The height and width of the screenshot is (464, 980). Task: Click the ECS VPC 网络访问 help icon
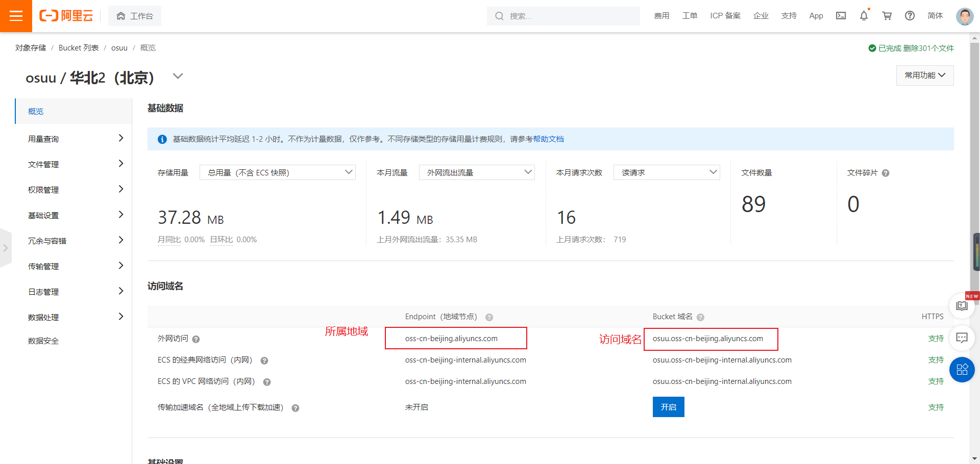pos(266,382)
